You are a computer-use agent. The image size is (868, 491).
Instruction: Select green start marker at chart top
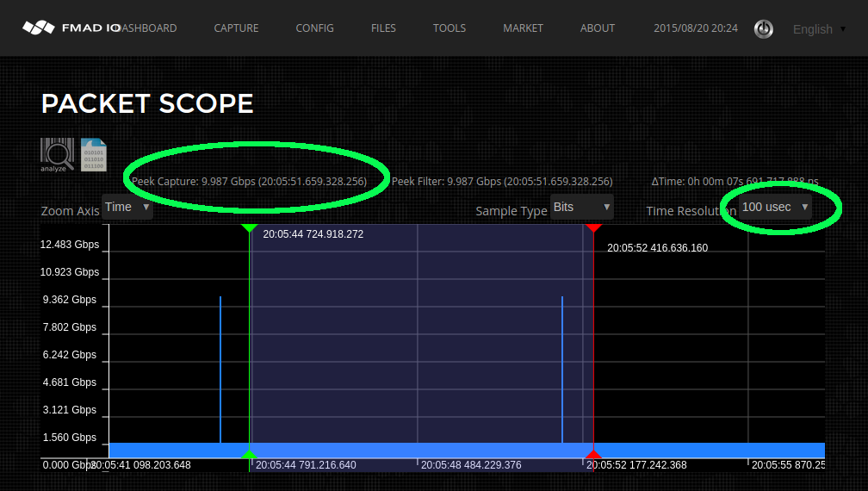(x=250, y=228)
